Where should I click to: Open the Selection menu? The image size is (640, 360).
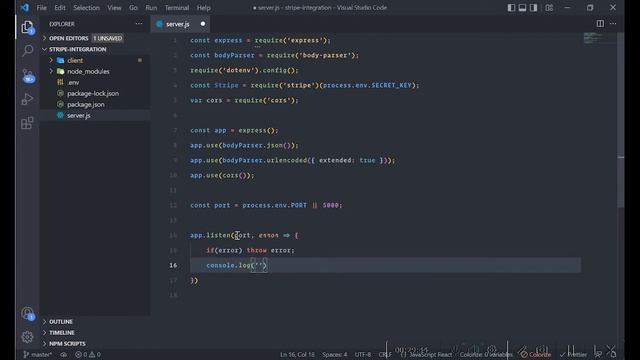(x=86, y=7)
